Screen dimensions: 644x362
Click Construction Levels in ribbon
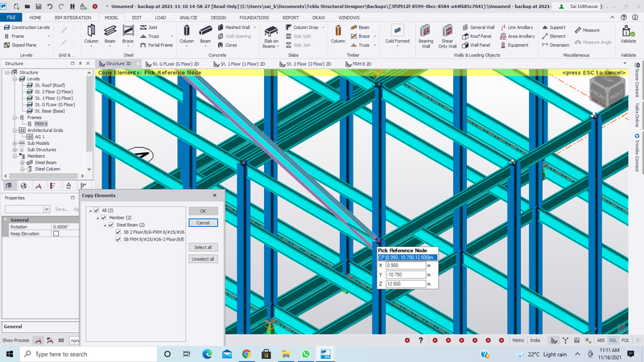[27, 27]
